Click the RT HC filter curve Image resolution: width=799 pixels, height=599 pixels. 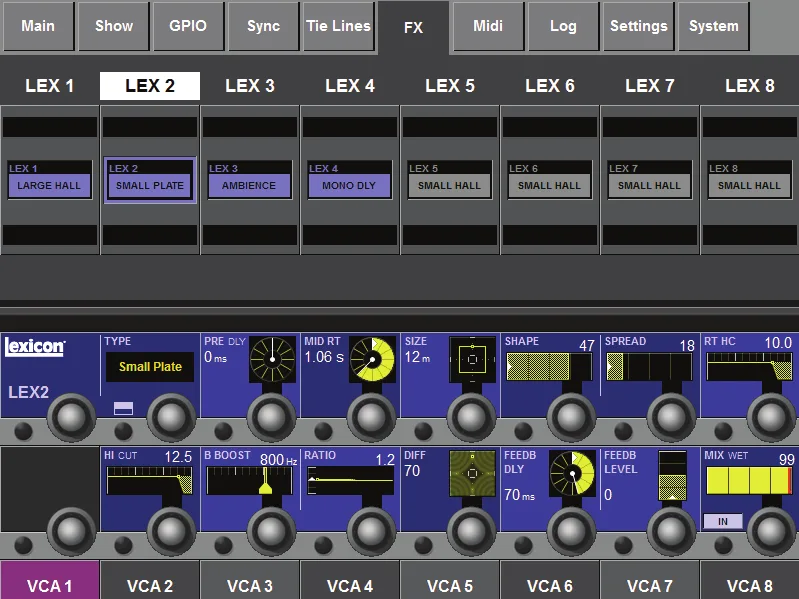(749, 367)
